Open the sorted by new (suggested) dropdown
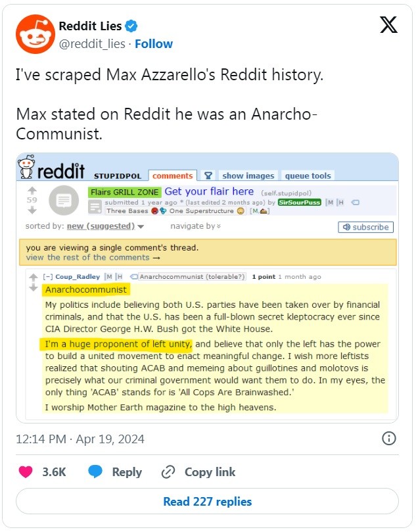 (103, 226)
